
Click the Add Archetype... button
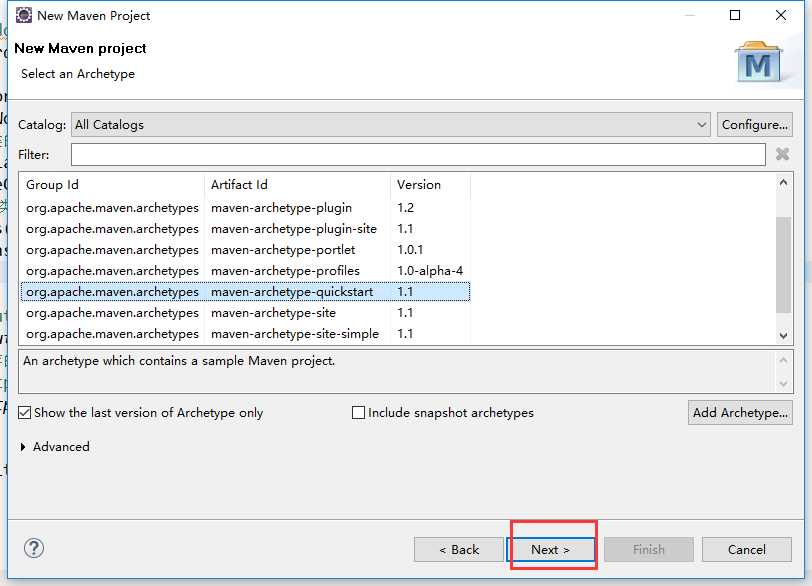coord(740,413)
